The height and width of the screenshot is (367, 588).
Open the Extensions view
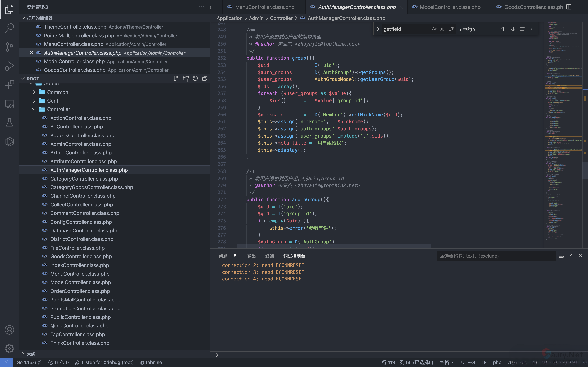tap(9, 85)
